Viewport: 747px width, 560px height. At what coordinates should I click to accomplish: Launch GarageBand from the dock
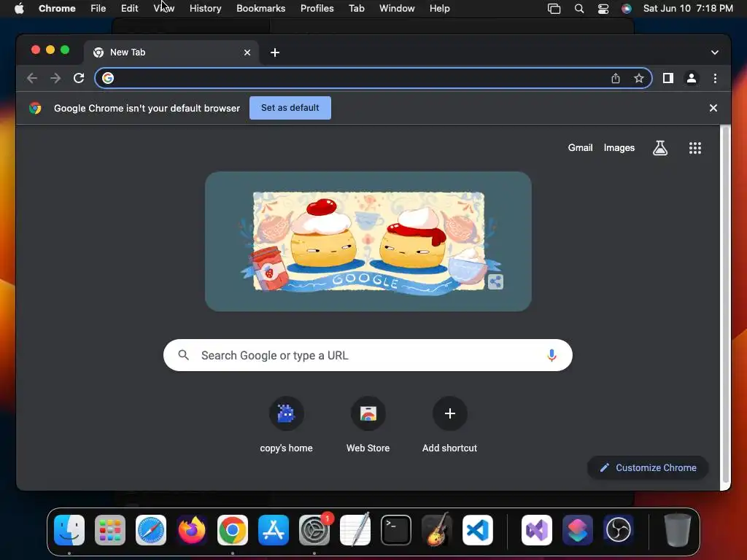437,530
